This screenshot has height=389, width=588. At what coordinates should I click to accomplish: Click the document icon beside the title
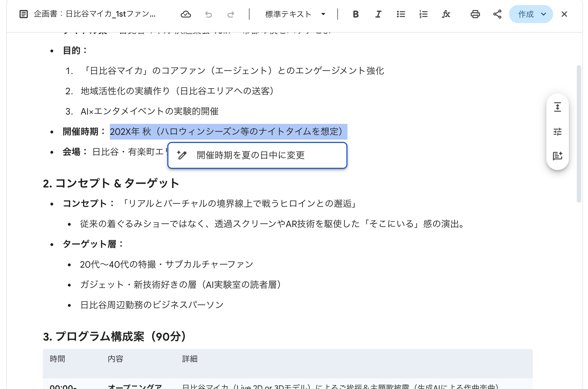[x=24, y=14]
